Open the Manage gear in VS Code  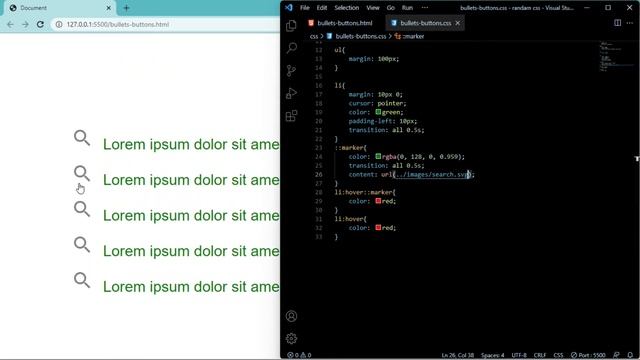[x=291, y=338]
